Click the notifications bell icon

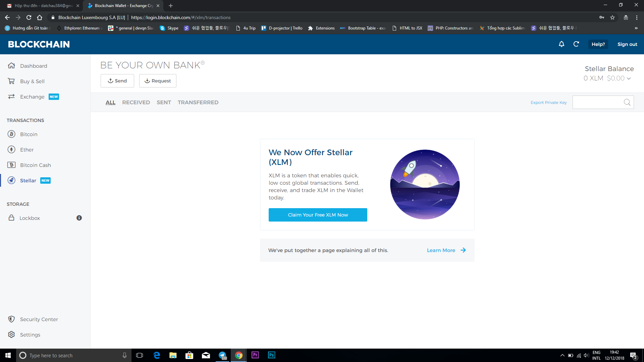coord(561,44)
